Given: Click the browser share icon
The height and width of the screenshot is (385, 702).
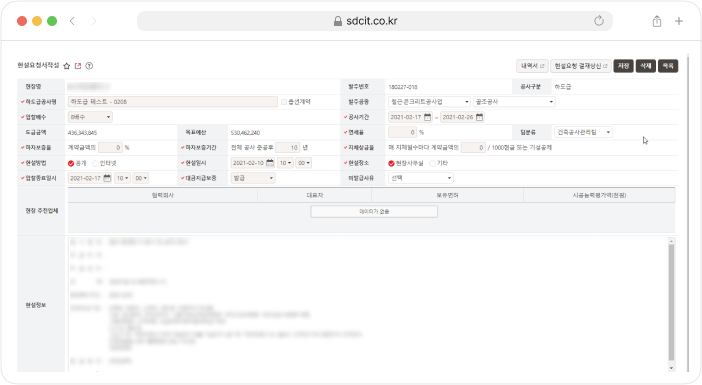Looking at the screenshot, I should click(x=657, y=21).
